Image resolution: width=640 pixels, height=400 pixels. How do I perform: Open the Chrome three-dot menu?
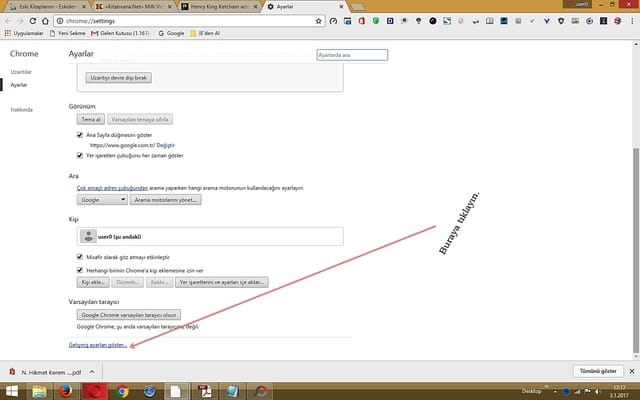pyautogui.click(x=632, y=21)
